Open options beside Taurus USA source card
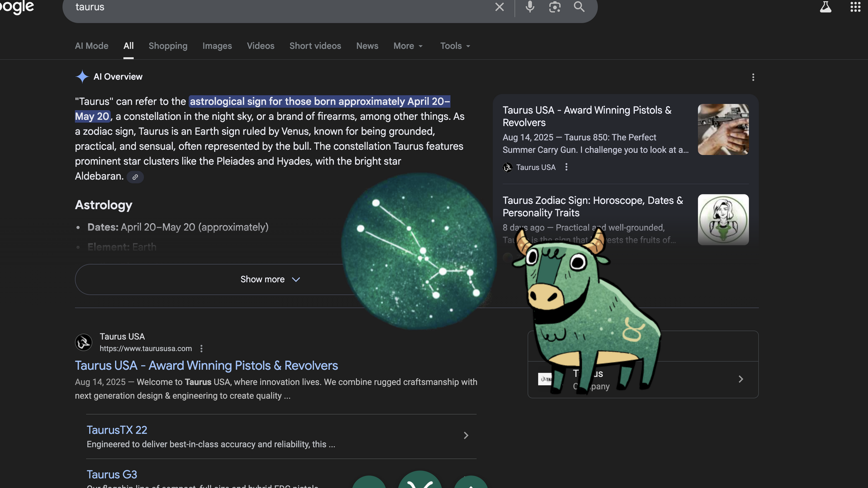 pyautogui.click(x=566, y=167)
